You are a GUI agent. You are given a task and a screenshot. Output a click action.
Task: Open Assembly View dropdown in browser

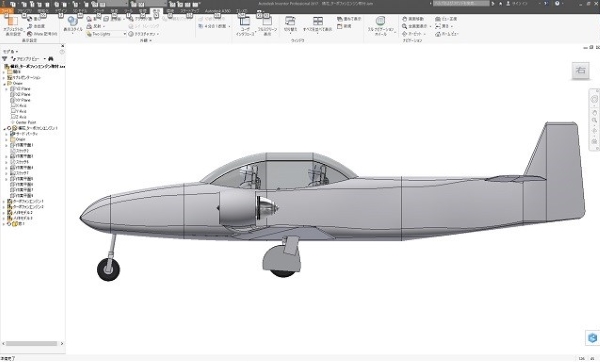28,59
